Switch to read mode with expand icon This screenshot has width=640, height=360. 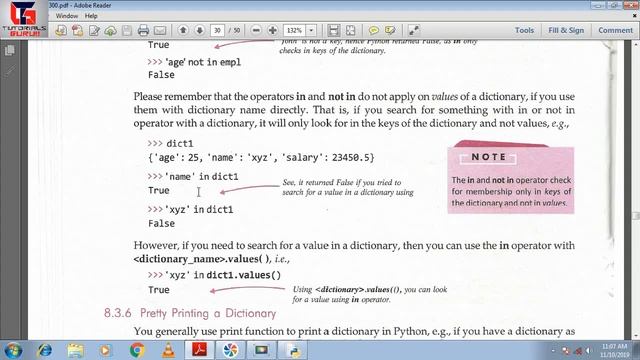pos(413,30)
